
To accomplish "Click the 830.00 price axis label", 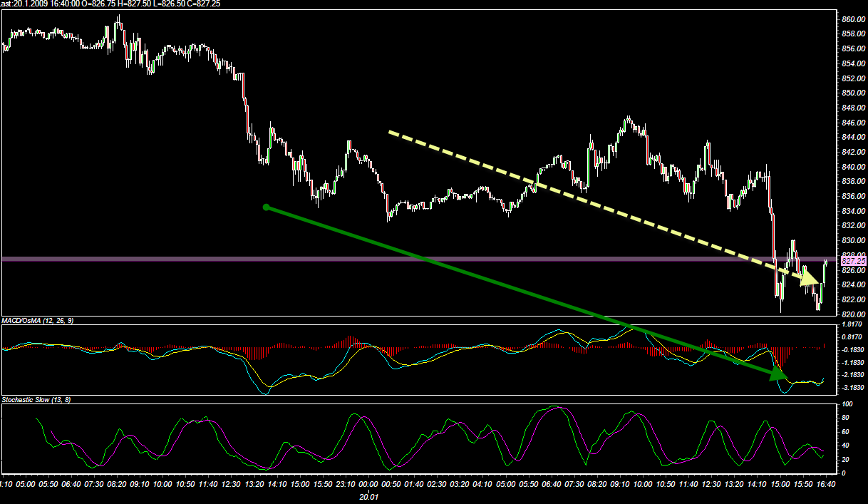I will click(852, 240).
